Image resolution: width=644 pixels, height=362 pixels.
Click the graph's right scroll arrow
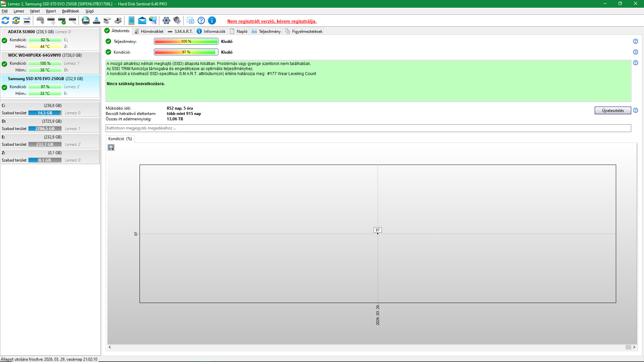[634, 347]
